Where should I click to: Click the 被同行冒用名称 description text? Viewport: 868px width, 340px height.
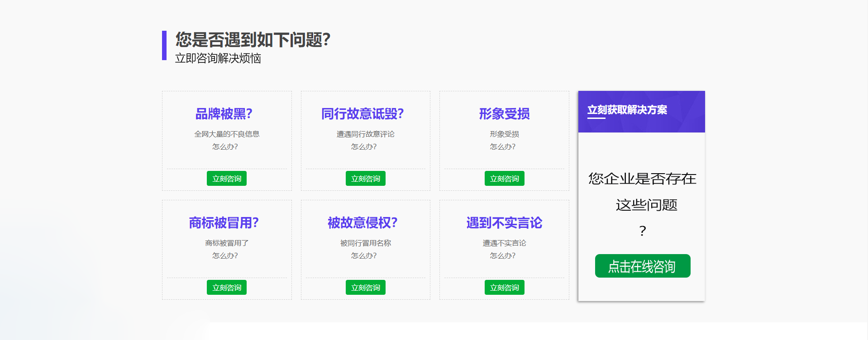pos(365,243)
